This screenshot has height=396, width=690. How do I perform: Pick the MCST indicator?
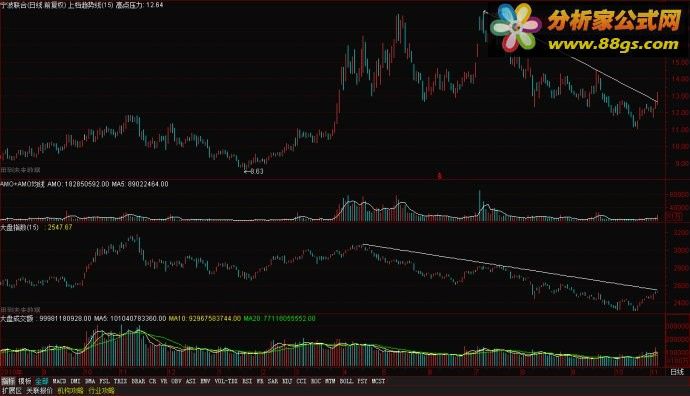[x=378, y=381]
